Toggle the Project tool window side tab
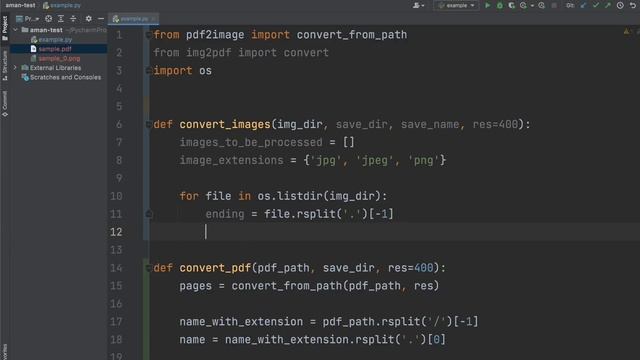The width and height of the screenshot is (640, 360). (5, 28)
